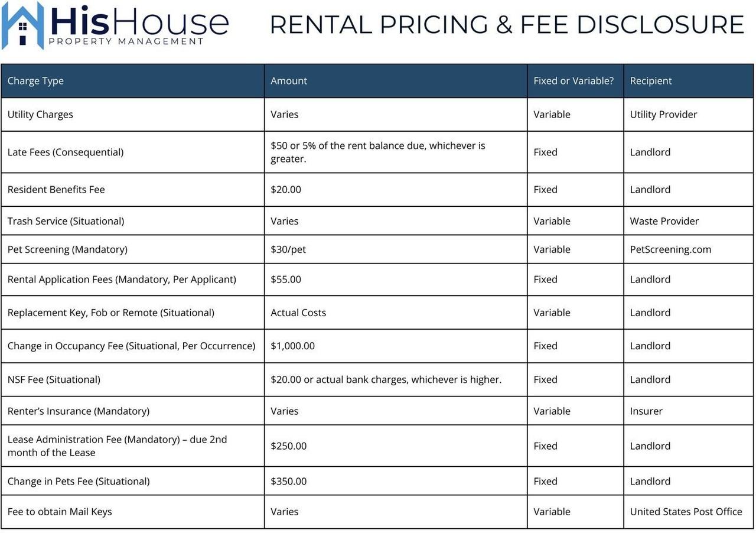The width and height of the screenshot is (756, 533).
Task: Click the "Utility Charges" row label
Action: pos(40,115)
